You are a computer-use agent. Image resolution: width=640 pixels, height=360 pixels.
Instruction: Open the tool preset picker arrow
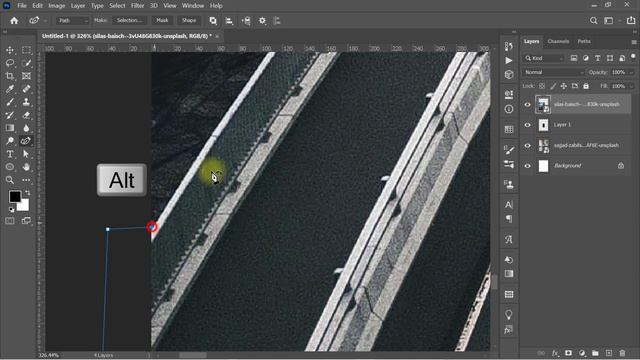(x=45, y=20)
